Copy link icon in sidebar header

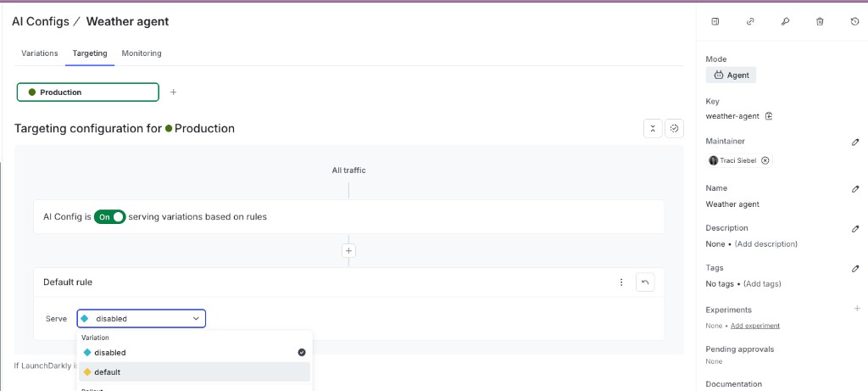tap(750, 21)
